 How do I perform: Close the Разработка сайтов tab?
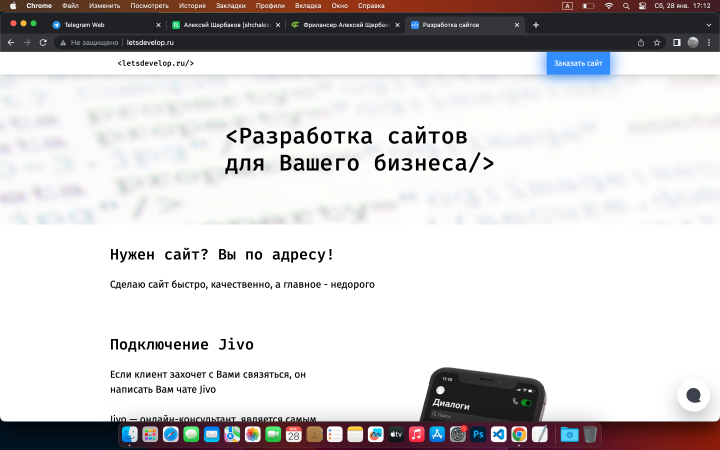click(x=517, y=25)
